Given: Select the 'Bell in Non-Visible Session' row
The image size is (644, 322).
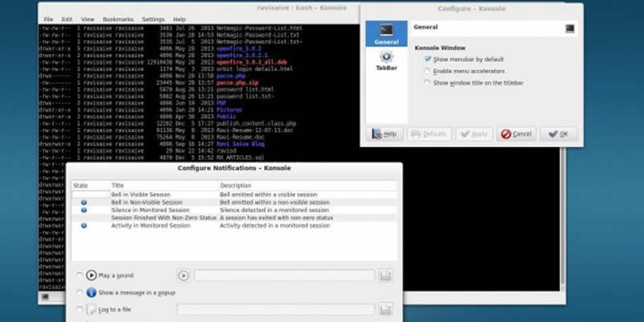Looking at the screenshot, I should click(234, 203).
